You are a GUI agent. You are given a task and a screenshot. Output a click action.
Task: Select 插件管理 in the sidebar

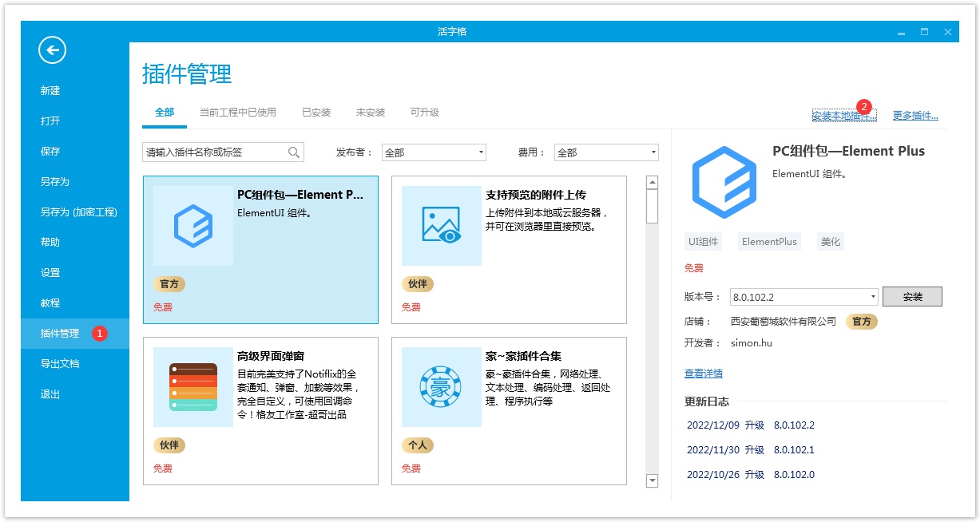click(x=75, y=333)
